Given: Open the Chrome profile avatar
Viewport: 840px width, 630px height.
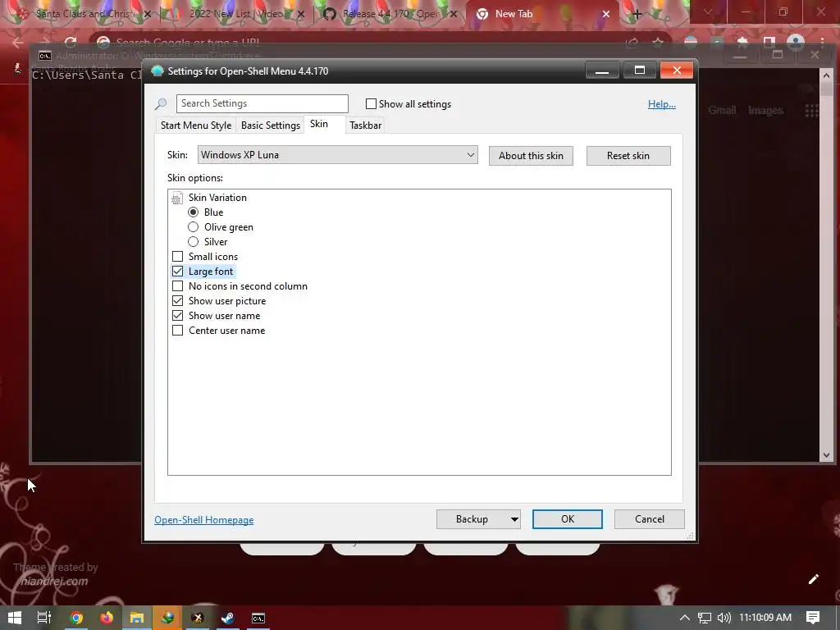Looking at the screenshot, I should [x=796, y=43].
